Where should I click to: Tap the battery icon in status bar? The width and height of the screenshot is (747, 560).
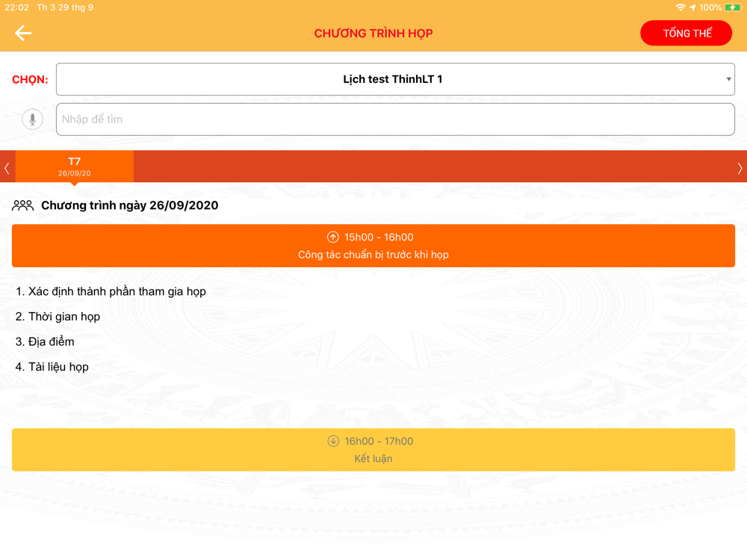pos(733,7)
